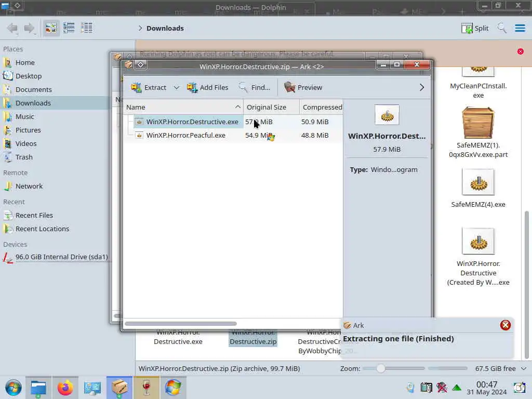532x399 pixels.
Task: Switch Dolphin to compact view mode
Action: pyautogui.click(x=69, y=28)
